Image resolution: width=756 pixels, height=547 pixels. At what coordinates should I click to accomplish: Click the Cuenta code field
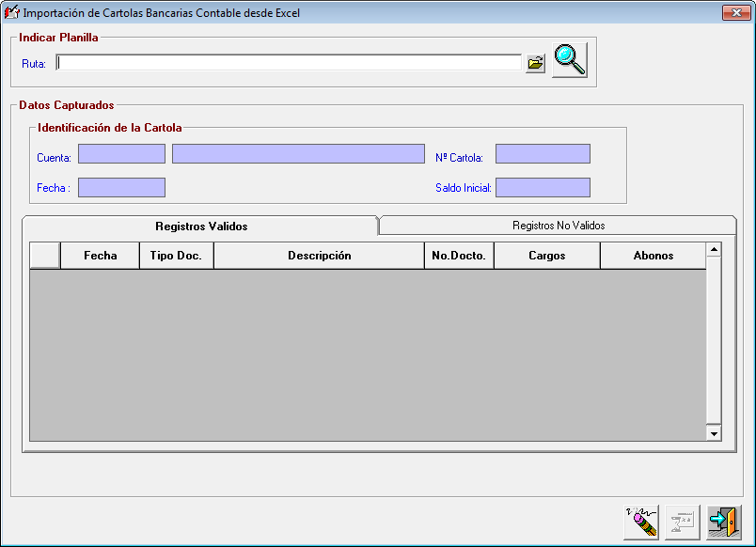coord(121,154)
